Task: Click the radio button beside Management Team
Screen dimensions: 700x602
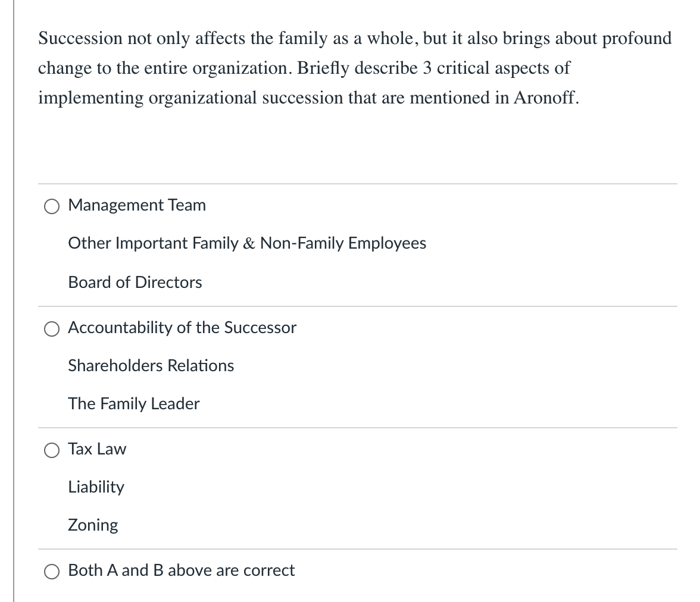Action: pyautogui.click(x=52, y=206)
